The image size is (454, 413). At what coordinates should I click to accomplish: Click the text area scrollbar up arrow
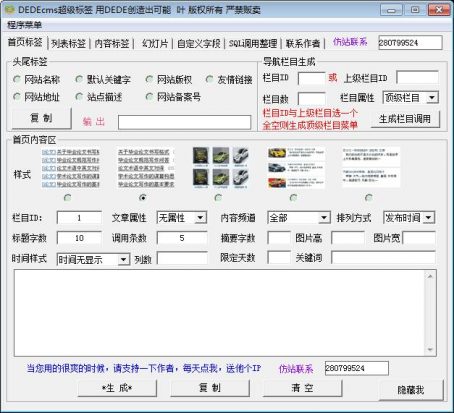(x=430, y=276)
